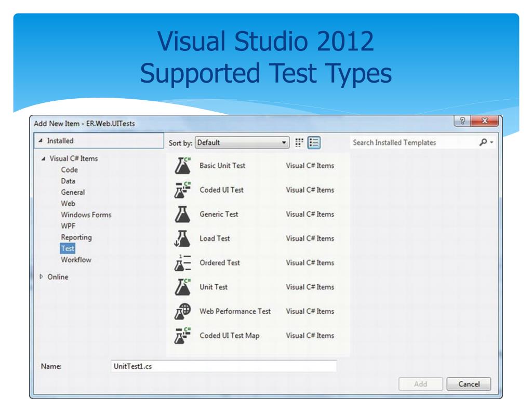Screen dimensions: 532x399
Task: Click the 'Web Performance Test' template name
Action: coord(235,311)
